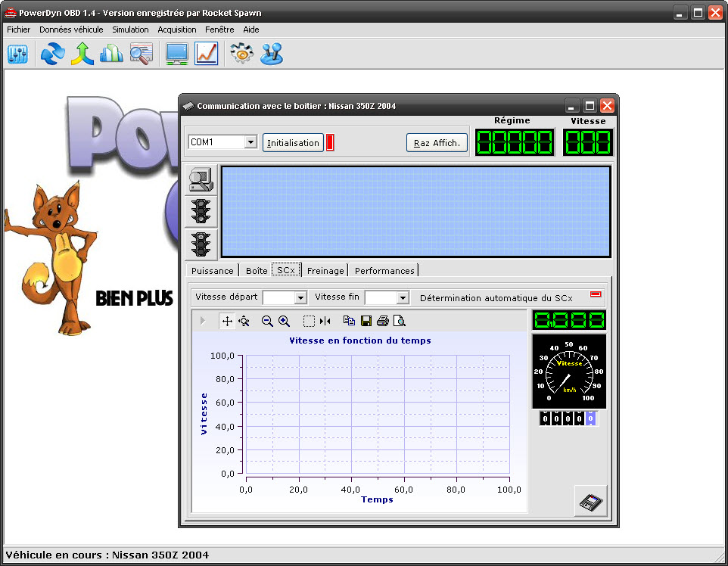Toggle the automatic SCx determination red indicator
The width and height of the screenshot is (728, 566).
[x=596, y=294]
